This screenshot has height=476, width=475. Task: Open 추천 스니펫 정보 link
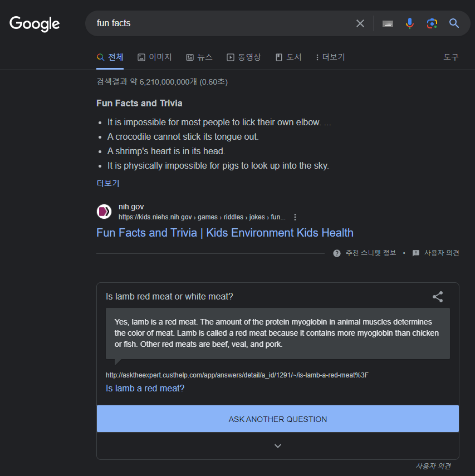pos(370,253)
